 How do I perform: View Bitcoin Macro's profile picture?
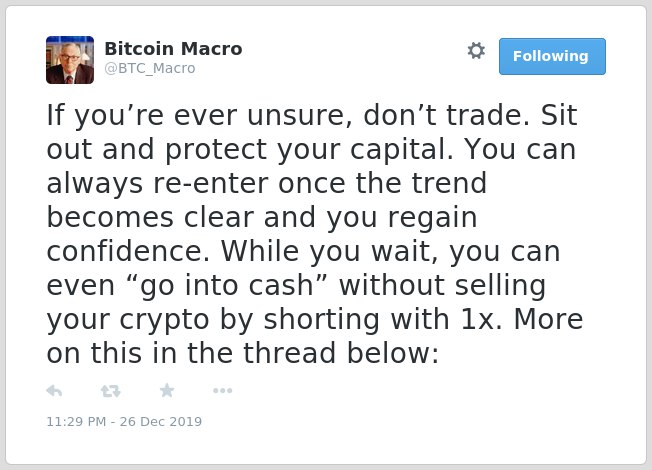[x=70, y=60]
